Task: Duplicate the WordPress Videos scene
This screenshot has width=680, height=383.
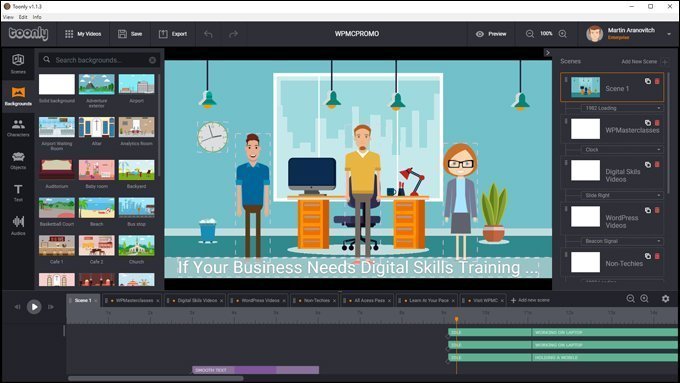Action: [x=647, y=210]
